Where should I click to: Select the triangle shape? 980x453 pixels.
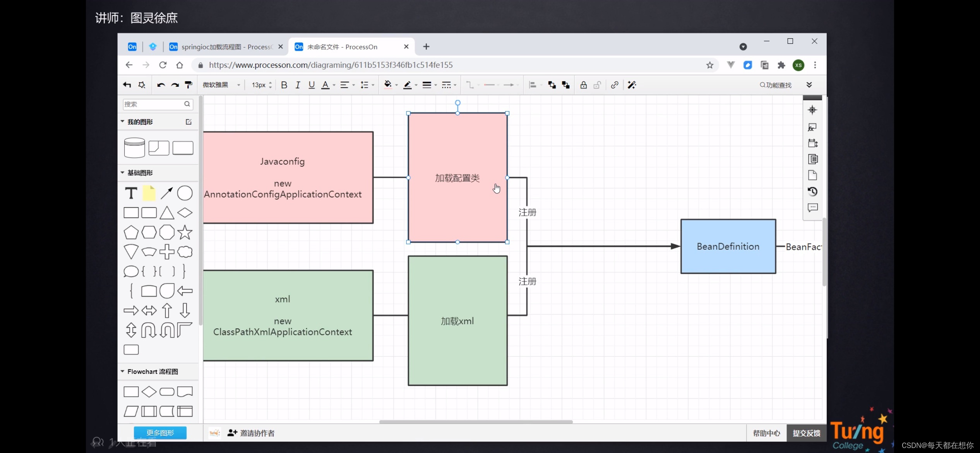(167, 213)
